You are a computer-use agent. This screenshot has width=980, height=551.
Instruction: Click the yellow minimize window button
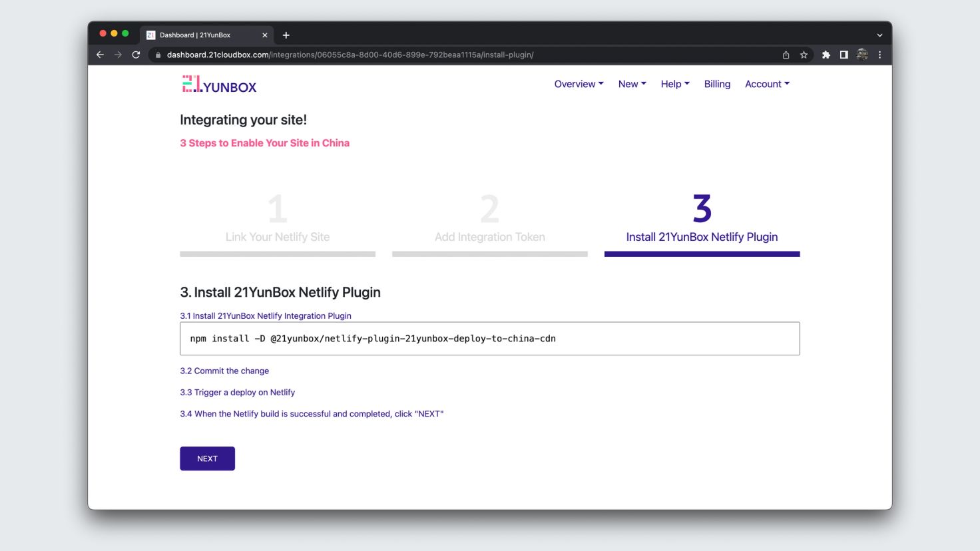click(x=114, y=33)
